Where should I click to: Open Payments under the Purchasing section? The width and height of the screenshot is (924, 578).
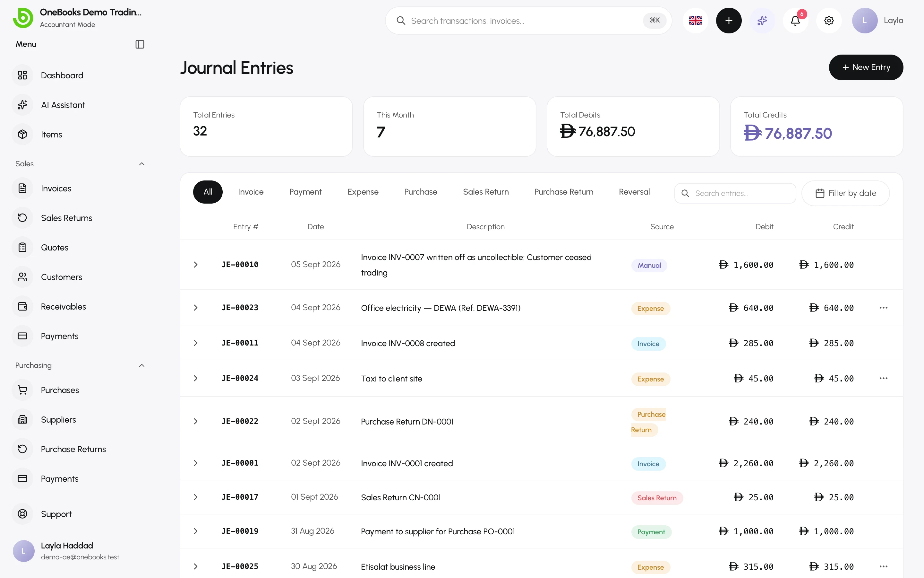pyautogui.click(x=78, y=478)
